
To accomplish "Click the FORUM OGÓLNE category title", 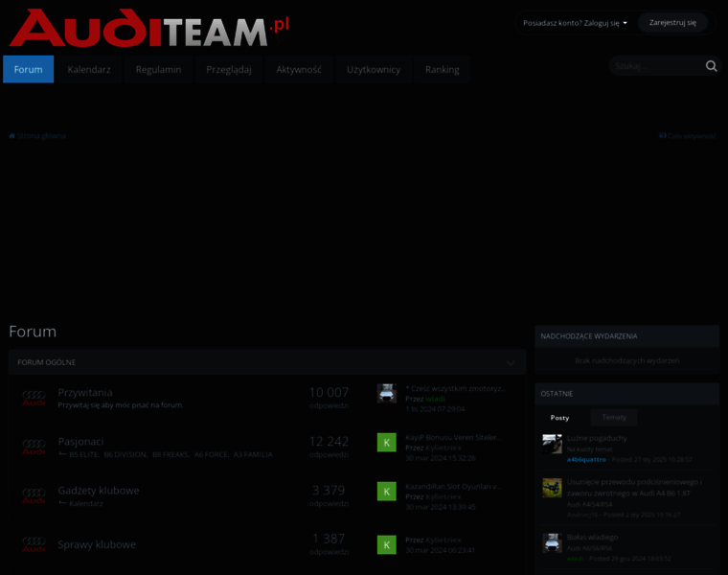I will (x=46, y=362).
